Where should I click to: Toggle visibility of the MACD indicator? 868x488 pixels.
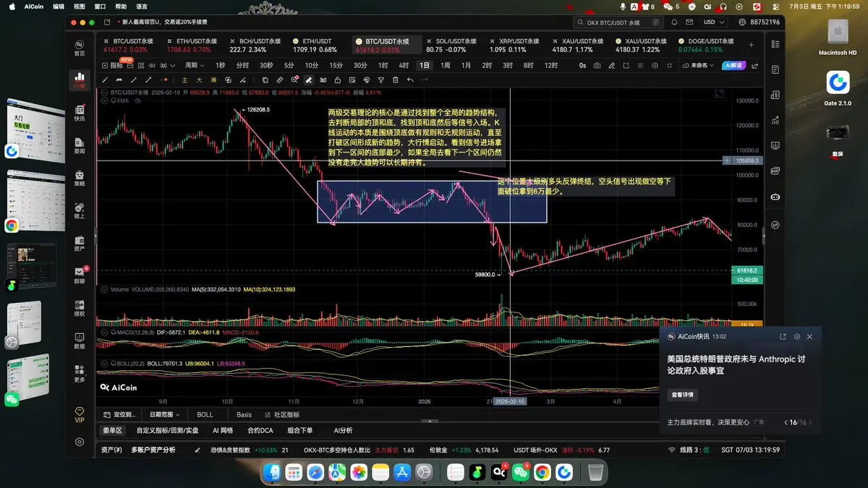click(105, 332)
